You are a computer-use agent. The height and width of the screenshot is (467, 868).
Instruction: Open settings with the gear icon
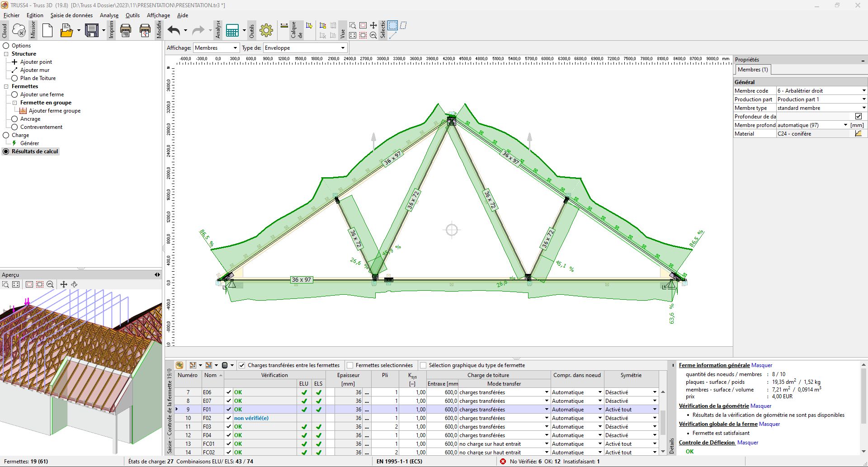266,30
